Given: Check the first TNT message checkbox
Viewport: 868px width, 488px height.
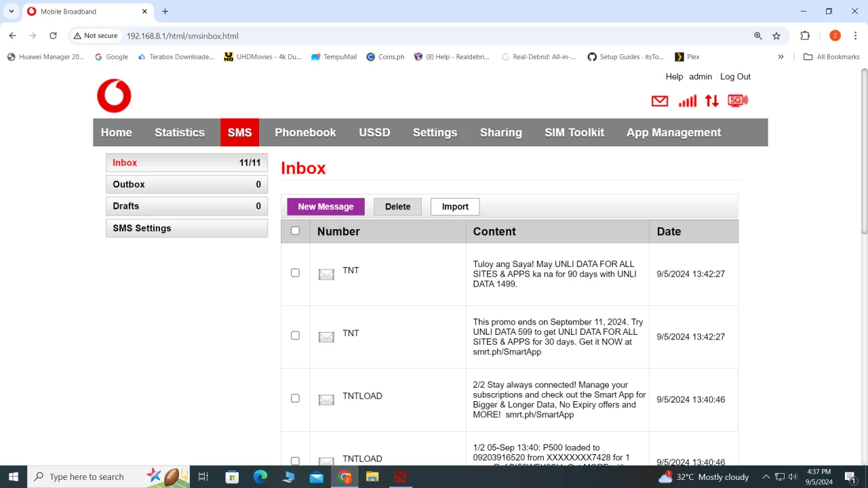Looking at the screenshot, I should (x=295, y=272).
